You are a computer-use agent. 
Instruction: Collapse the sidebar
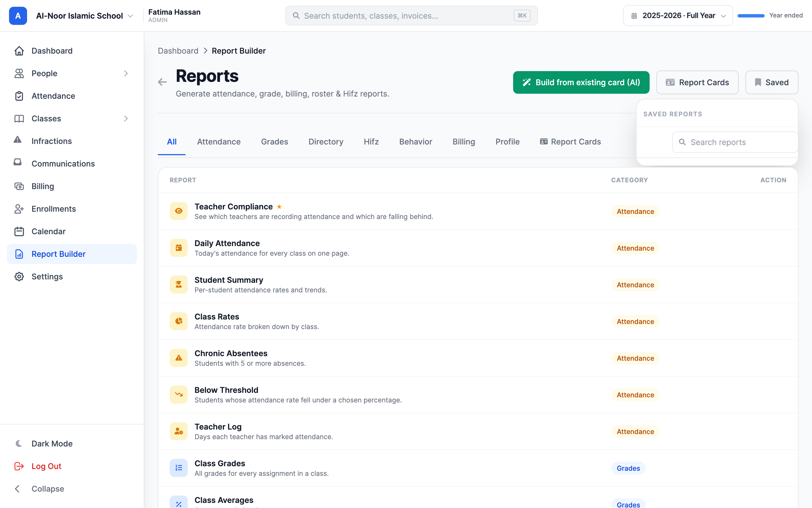72,489
